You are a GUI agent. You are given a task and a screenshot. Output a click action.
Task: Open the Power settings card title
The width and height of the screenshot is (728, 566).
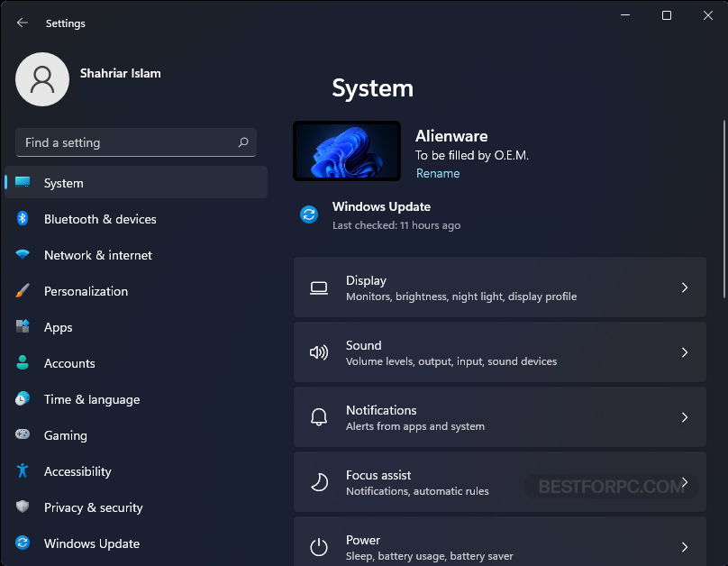(x=363, y=540)
